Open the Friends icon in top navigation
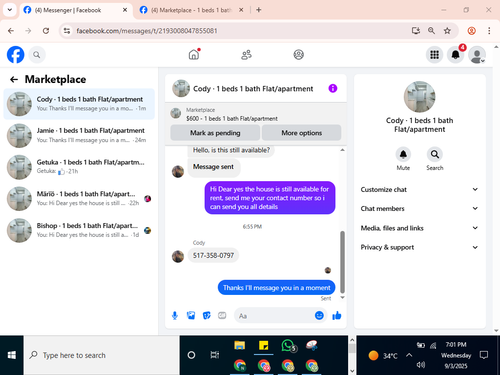The width and height of the screenshot is (500, 375). tap(246, 55)
